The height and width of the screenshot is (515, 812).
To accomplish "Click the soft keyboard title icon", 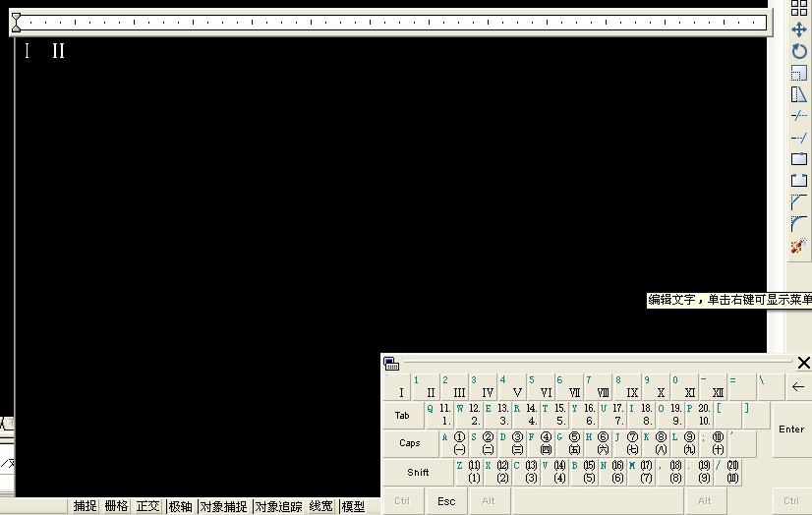I will click(x=391, y=364).
